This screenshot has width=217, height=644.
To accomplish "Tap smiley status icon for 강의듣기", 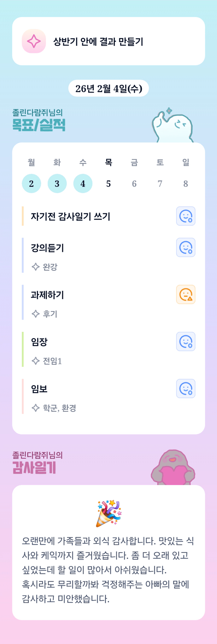I will click(186, 247).
